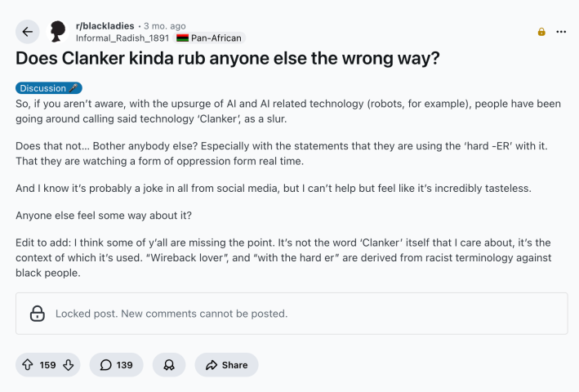Click the award icon button
The width and height of the screenshot is (579, 392).
tap(169, 365)
